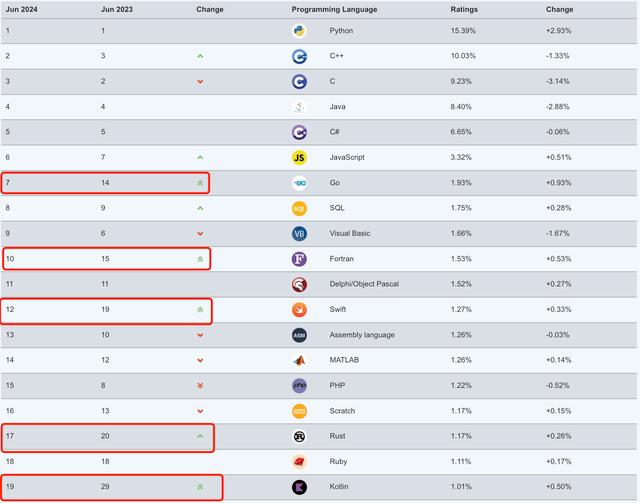Screen dimensions: 640x503
Task: Click the C++ language icon
Action: [x=299, y=56]
